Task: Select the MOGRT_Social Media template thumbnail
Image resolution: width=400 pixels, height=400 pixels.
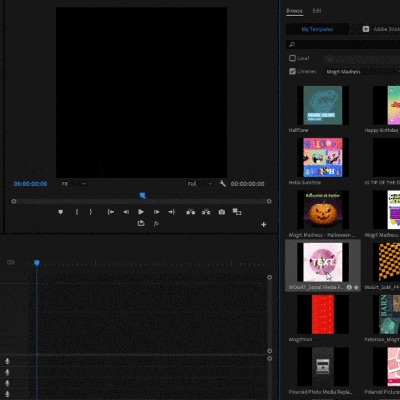Action: tap(323, 262)
